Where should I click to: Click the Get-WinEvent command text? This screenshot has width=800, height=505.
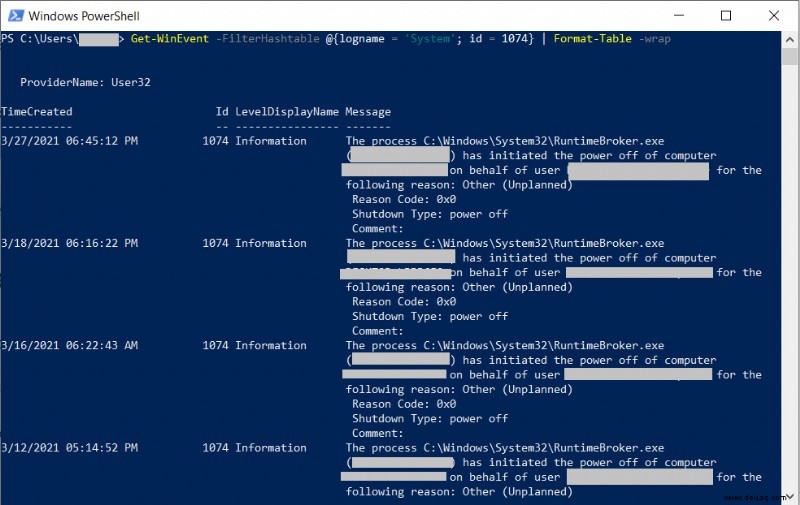point(169,39)
